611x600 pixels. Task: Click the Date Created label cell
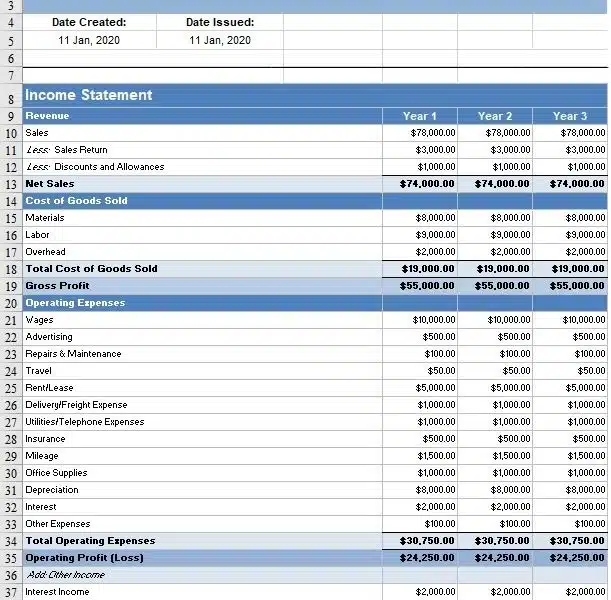(89, 22)
